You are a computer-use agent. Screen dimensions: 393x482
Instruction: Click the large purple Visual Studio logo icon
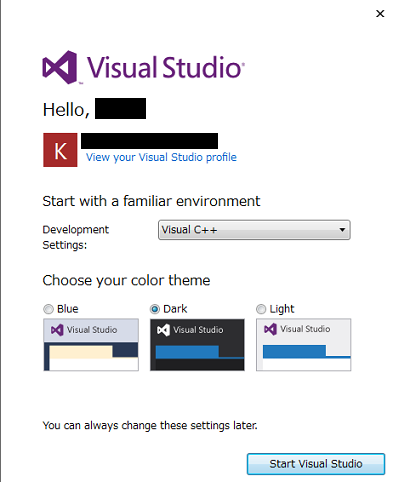[x=60, y=67]
